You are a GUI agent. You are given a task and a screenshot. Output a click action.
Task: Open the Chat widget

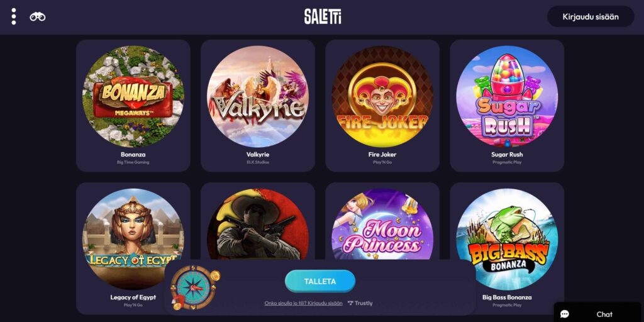pyautogui.click(x=597, y=314)
